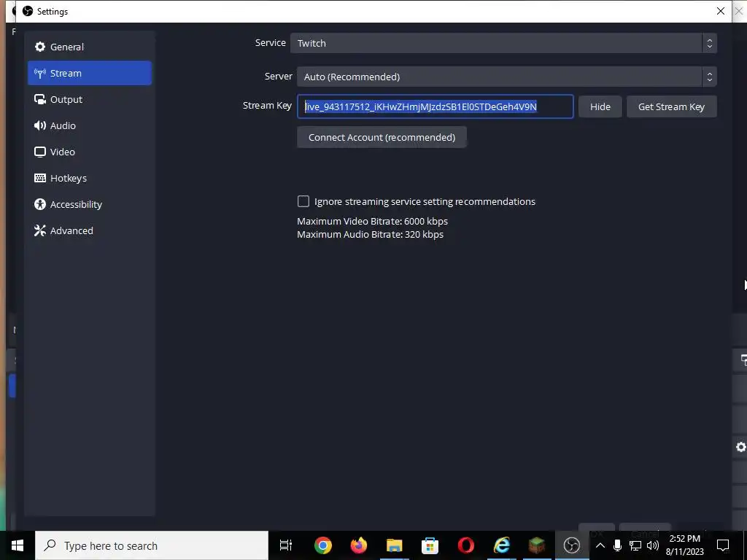Open Microsoft Store from the taskbar
Viewport: 747px width, 560px height.
(430, 545)
